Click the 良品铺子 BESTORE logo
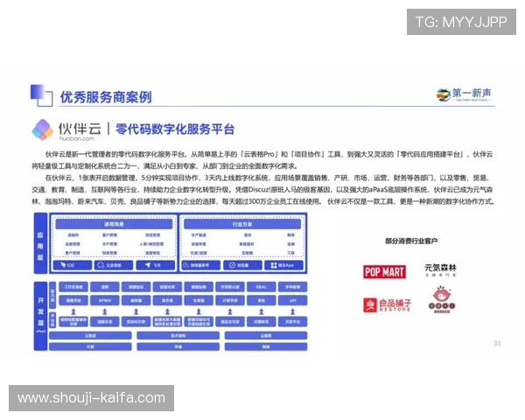This screenshot has height=420, width=525. (387, 305)
